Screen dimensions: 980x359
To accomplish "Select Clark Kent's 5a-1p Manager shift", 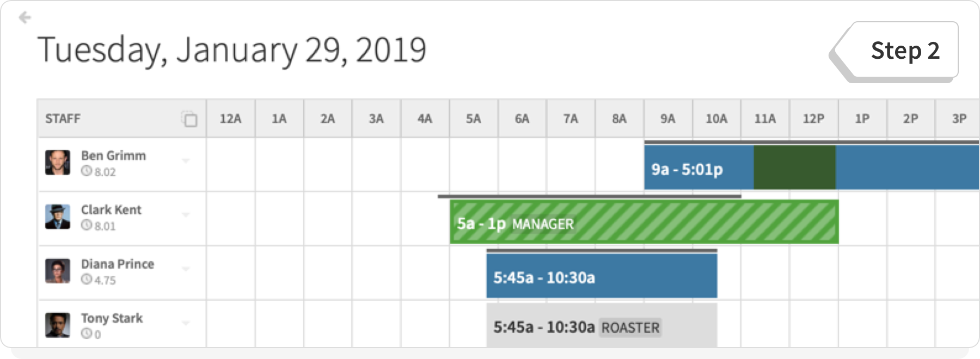I will coord(644,222).
